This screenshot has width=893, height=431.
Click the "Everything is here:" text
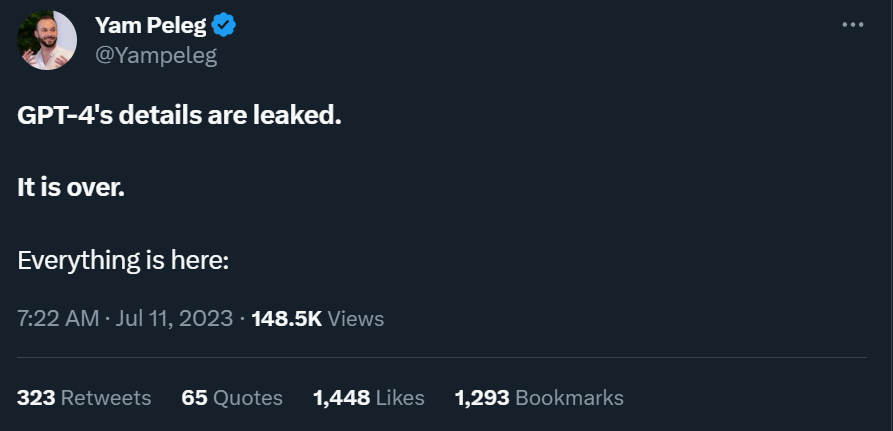click(x=124, y=260)
